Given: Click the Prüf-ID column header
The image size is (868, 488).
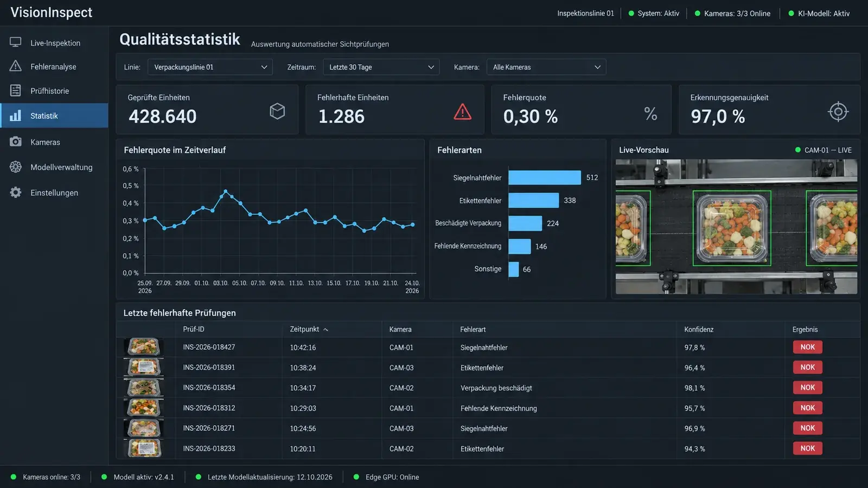Looking at the screenshot, I should (x=194, y=330).
